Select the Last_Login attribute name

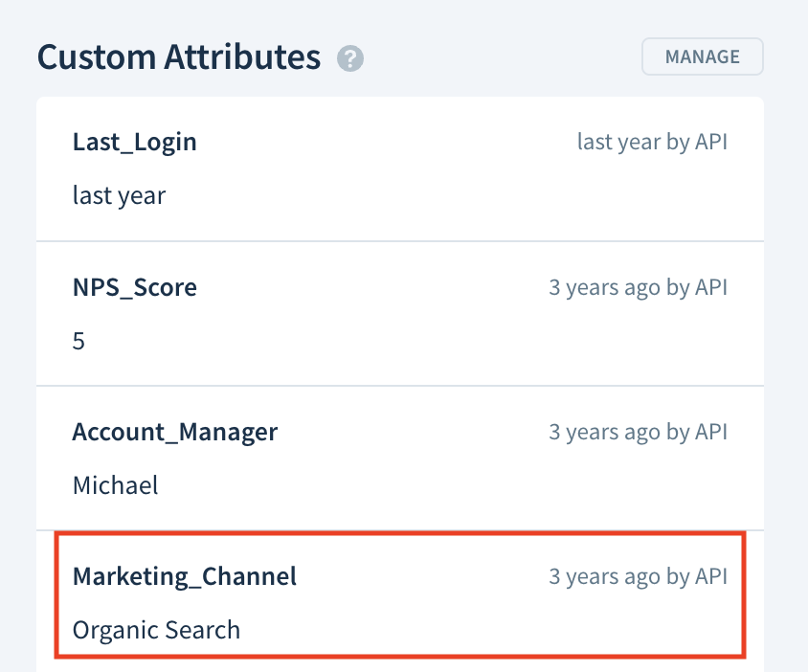[134, 143]
